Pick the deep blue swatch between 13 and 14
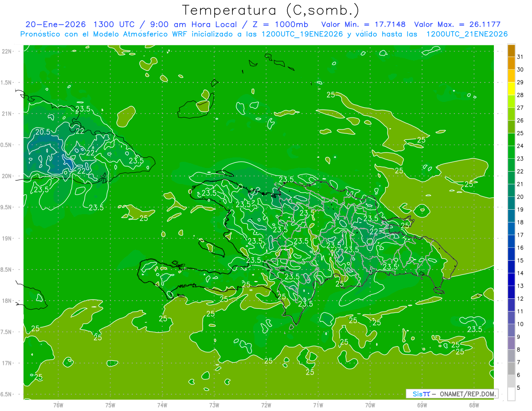532x411 pixels. pyautogui.click(x=511, y=279)
